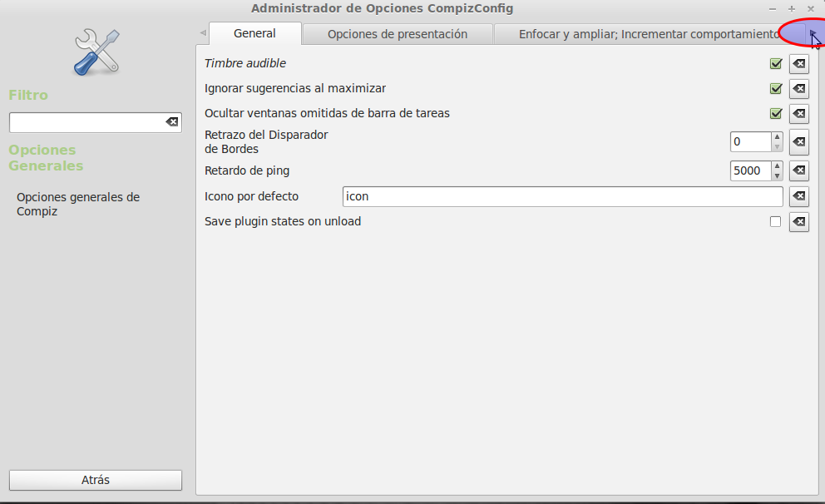
Task: Reset Save plugin states on unload
Action: pyautogui.click(x=798, y=222)
